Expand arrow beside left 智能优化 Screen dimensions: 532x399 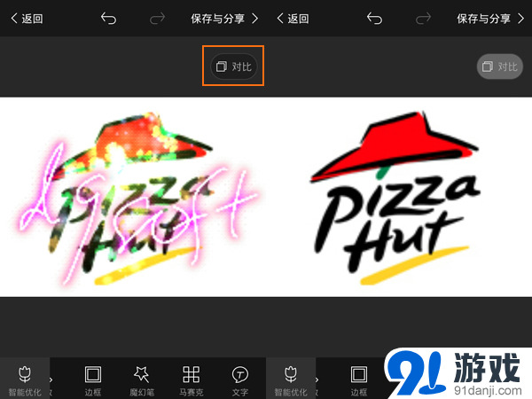point(51,379)
